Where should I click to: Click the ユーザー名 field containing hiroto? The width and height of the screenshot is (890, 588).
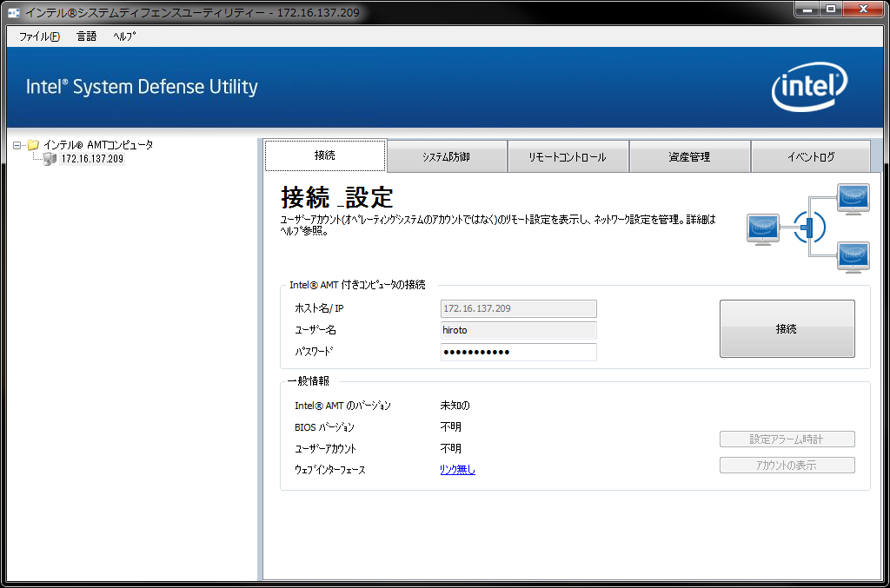pos(518,330)
